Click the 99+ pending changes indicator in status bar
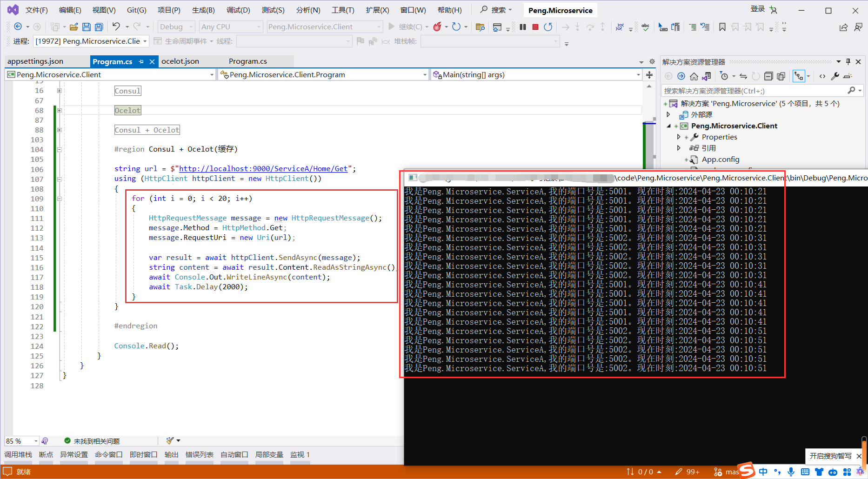 (x=687, y=472)
